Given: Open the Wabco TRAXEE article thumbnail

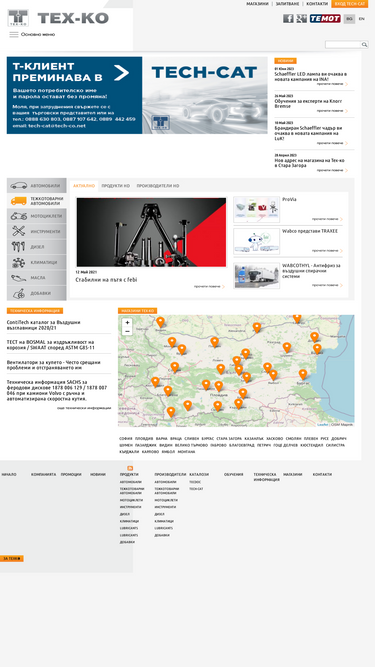Looking at the screenshot, I should coord(256,241).
